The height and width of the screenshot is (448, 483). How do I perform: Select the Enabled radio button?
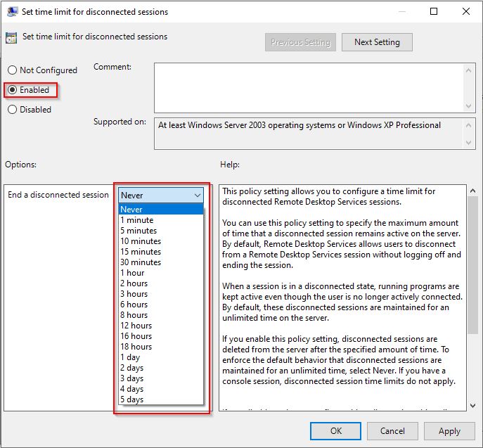coord(12,90)
